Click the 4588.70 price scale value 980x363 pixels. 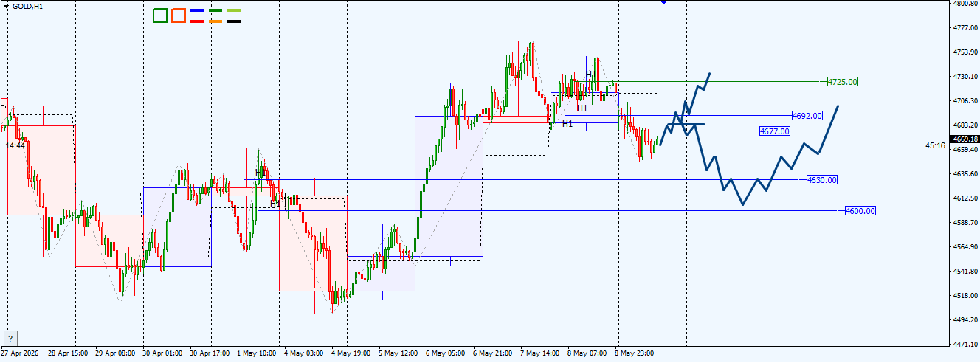pos(966,223)
